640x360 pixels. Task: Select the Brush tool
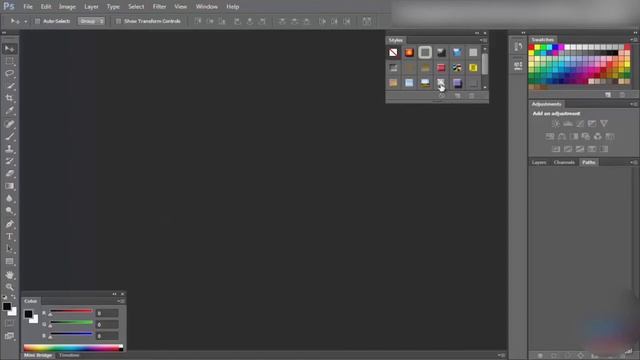(x=9, y=136)
